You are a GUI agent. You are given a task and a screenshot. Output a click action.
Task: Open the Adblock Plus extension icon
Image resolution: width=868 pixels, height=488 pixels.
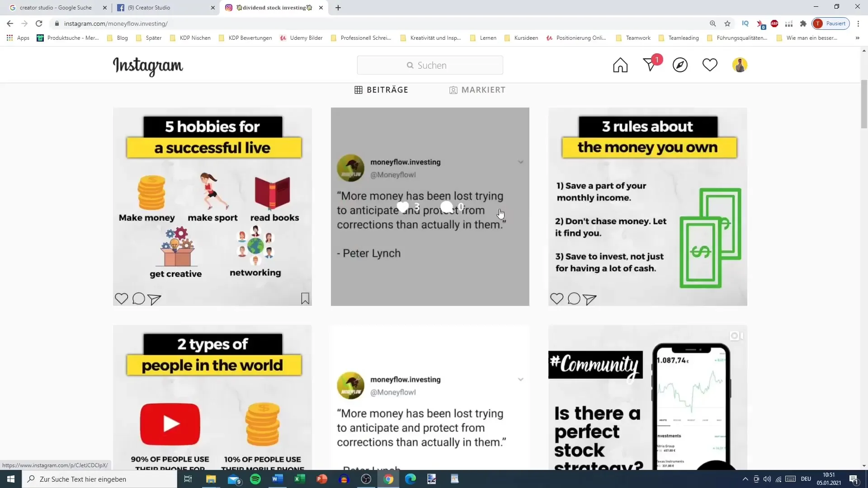pos(774,23)
